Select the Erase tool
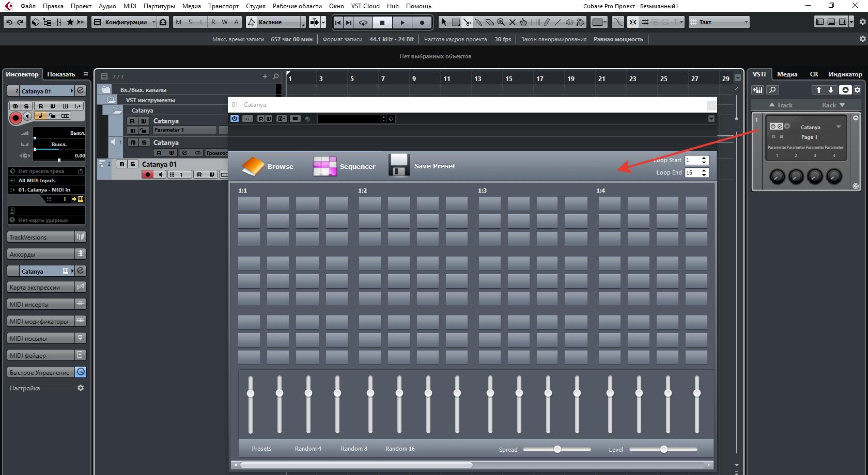Image resolution: width=868 pixels, height=475 pixels. pos(489,22)
